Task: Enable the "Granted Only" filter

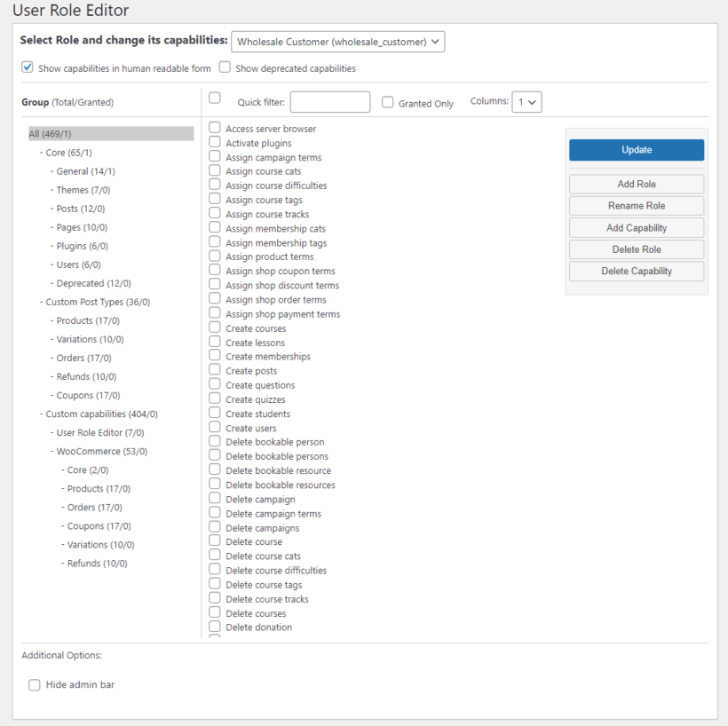Action: tap(387, 101)
